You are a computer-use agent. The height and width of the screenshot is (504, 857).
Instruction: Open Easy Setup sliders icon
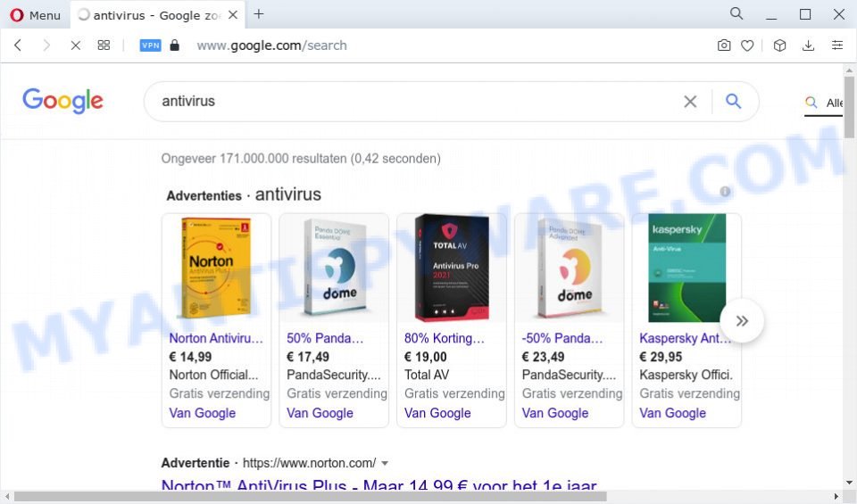tap(836, 45)
